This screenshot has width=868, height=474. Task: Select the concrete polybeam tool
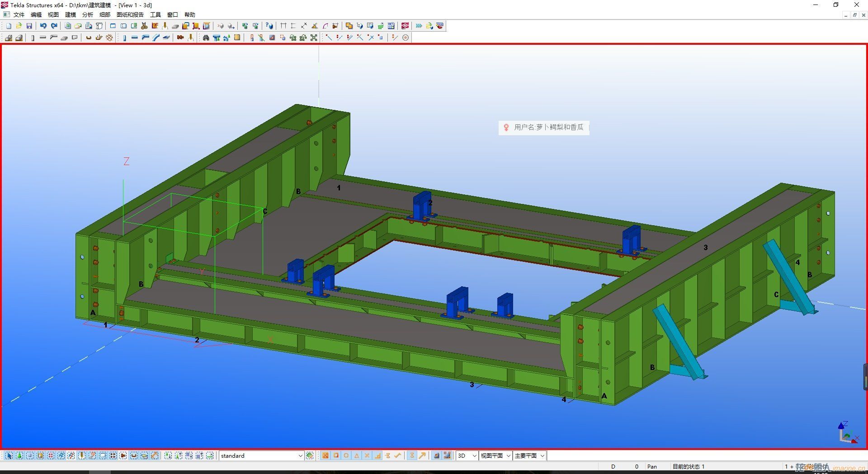(54, 38)
